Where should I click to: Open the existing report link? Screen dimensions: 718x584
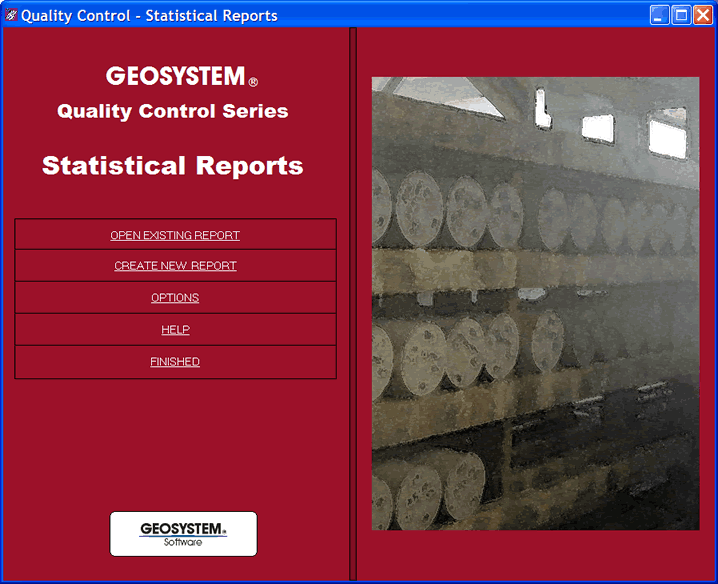(x=175, y=235)
